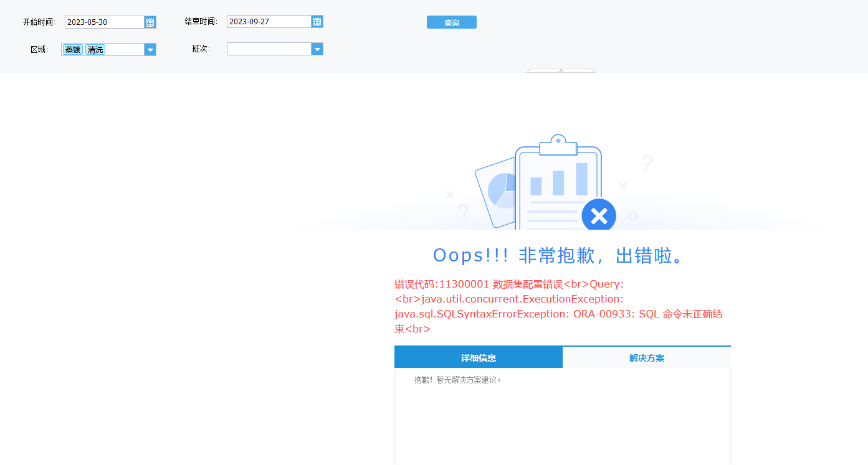Focus the 开始时间 date field
The height and width of the screenshot is (465, 868).
click(x=105, y=22)
